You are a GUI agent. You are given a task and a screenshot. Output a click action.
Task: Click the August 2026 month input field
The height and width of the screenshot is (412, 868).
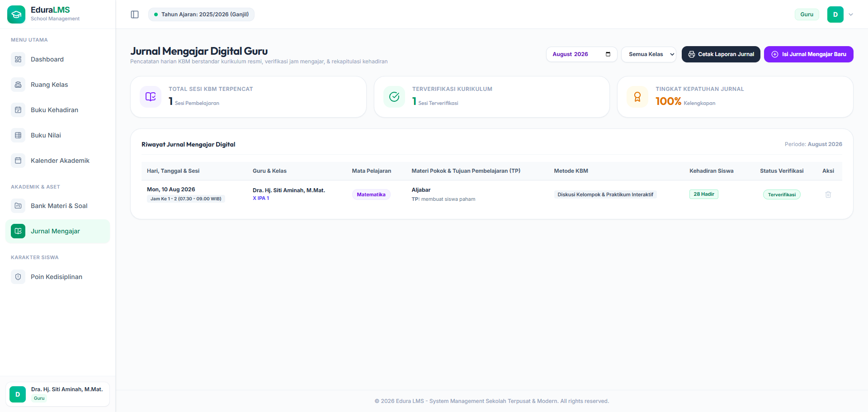[x=581, y=54]
